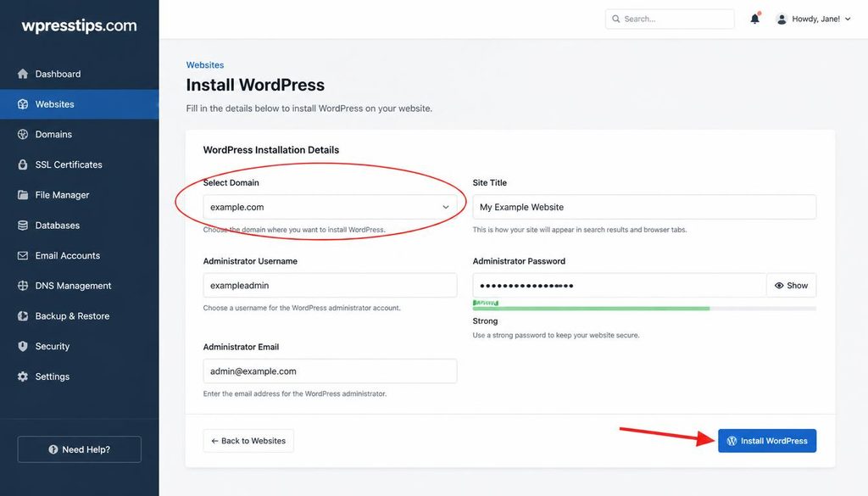Click the Administrator Password field

(x=620, y=285)
